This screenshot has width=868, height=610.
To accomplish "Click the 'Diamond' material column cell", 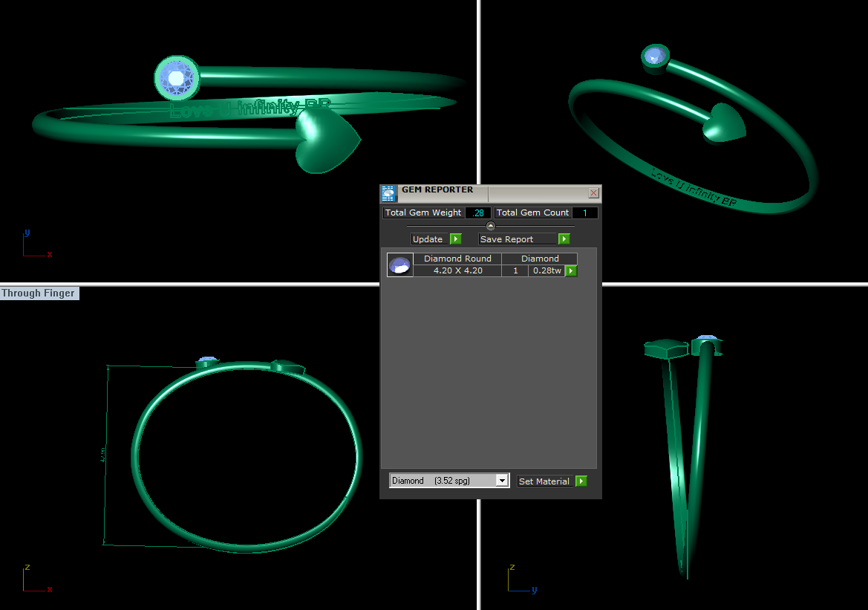I will click(540, 259).
